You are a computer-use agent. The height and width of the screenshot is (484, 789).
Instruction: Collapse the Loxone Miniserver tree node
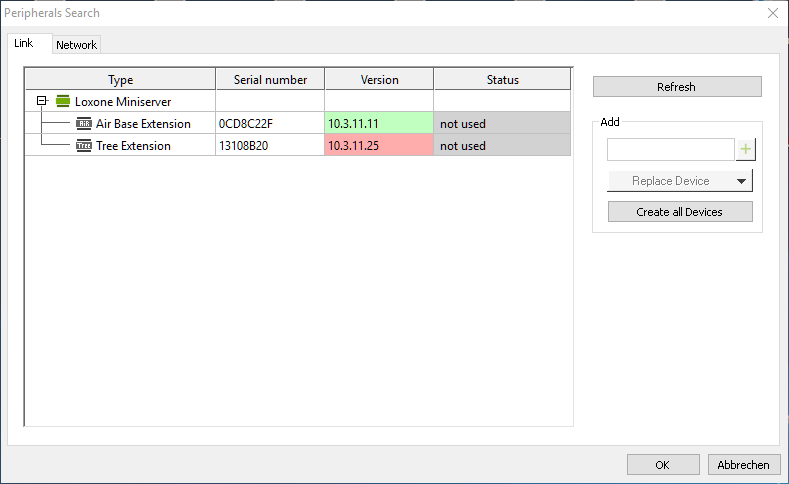point(42,101)
